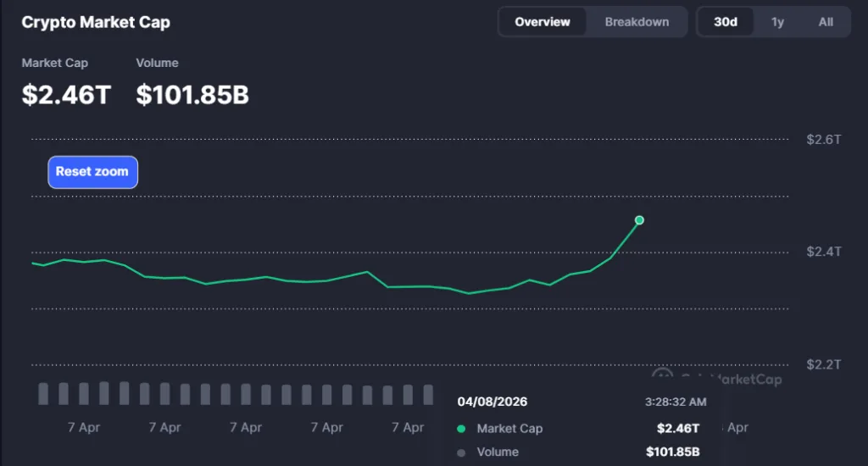Click the $2.46T market cap headline value
868x466 pixels.
click(66, 95)
